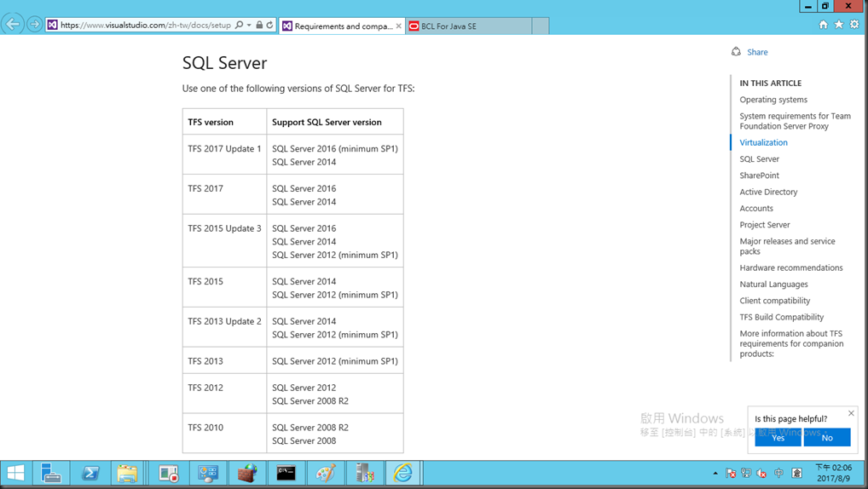This screenshot has width=868, height=489.
Task: Click the security lock icon in address bar
Action: pyautogui.click(x=259, y=25)
